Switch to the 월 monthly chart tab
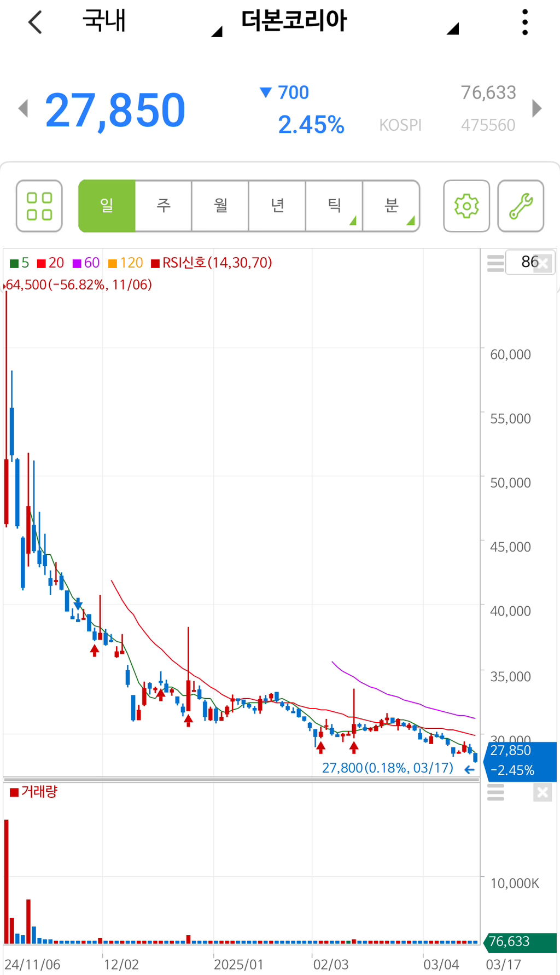560x975 pixels. pos(220,206)
